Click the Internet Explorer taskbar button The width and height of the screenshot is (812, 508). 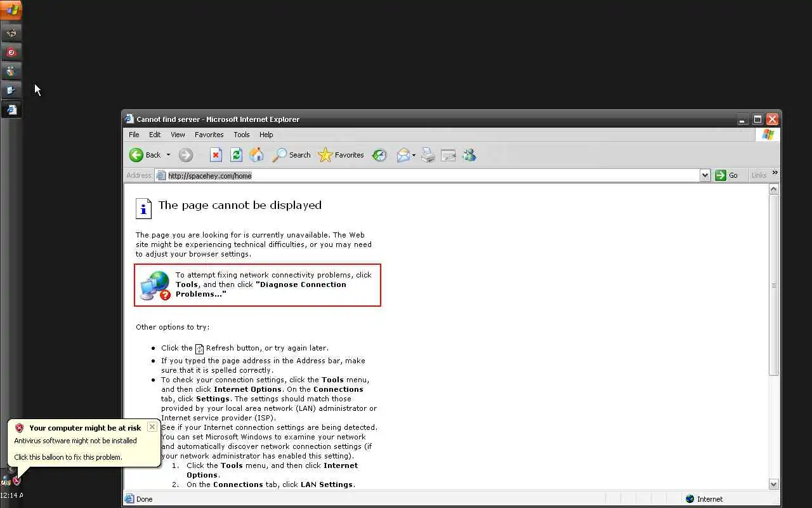click(11, 110)
